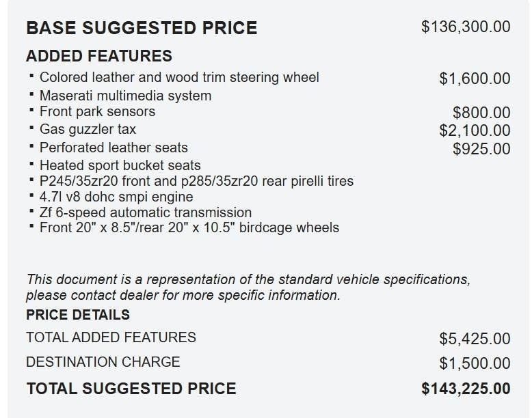Click the Base Suggested Price heading
The width and height of the screenshot is (532, 418).
(142, 28)
